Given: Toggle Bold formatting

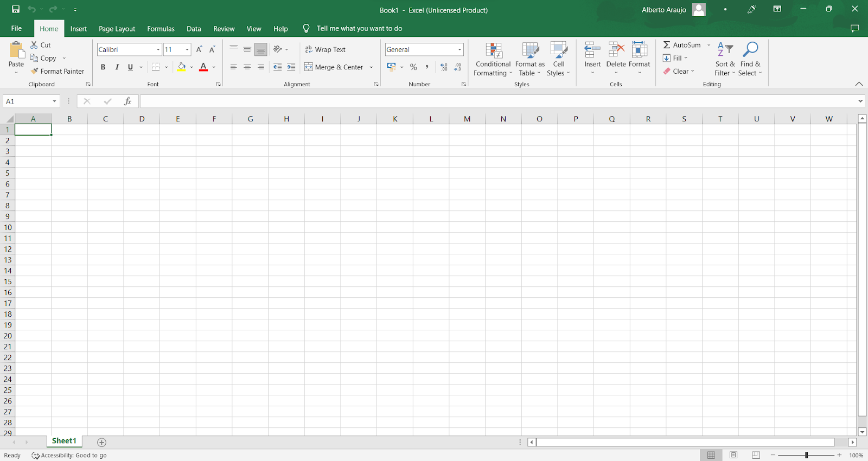Looking at the screenshot, I should tap(103, 67).
